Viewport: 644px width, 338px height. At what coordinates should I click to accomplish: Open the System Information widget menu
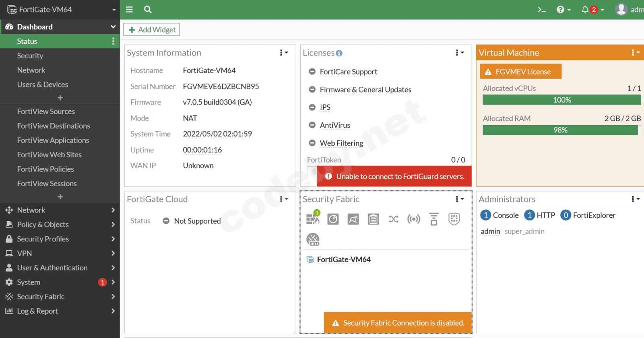284,53
